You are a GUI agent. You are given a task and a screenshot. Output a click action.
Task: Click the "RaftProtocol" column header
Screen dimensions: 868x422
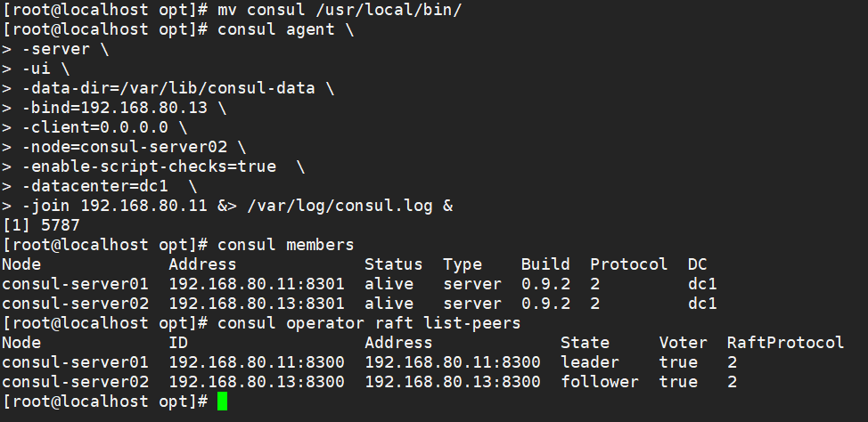785,343
